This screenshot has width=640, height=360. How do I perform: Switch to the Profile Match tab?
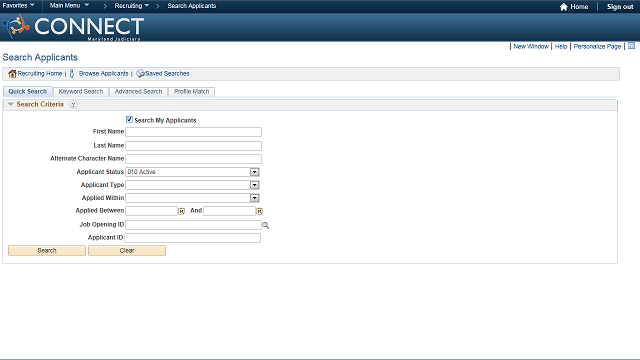click(191, 91)
